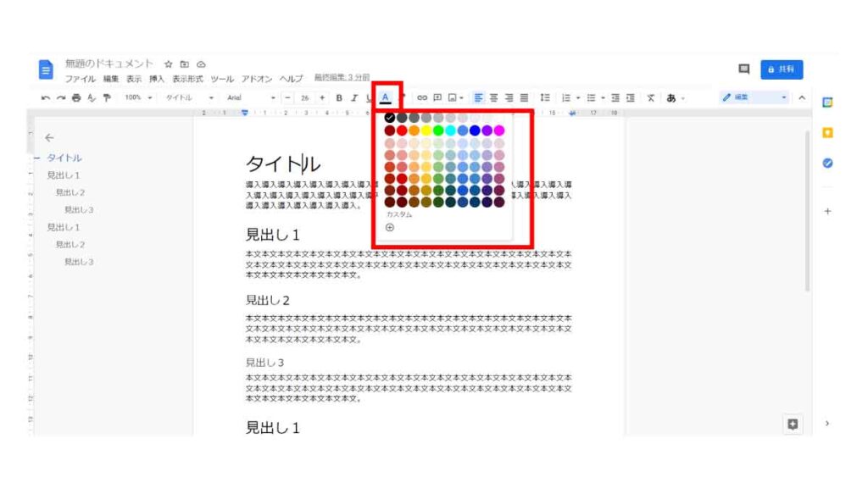Clear formatting from selected text
The width and height of the screenshot is (868, 488).
651,98
